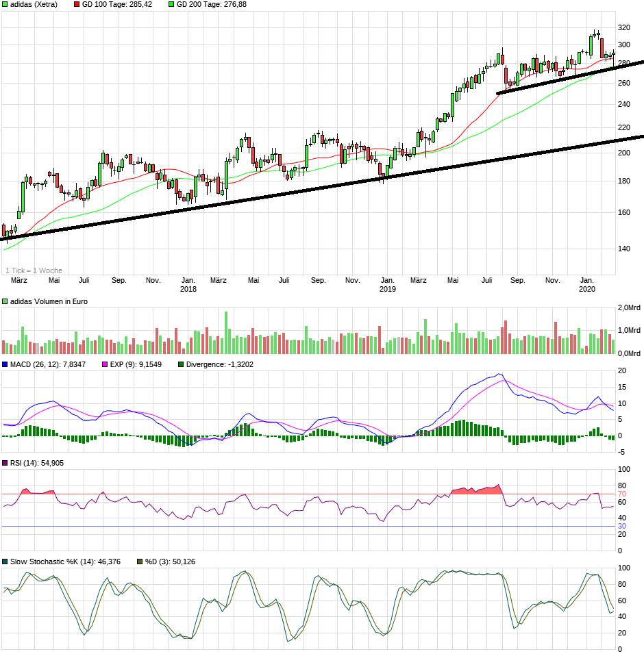644x656 pixels.
Task: Click the 'Divergence: -1,3202' label
Action: [220, 365]
